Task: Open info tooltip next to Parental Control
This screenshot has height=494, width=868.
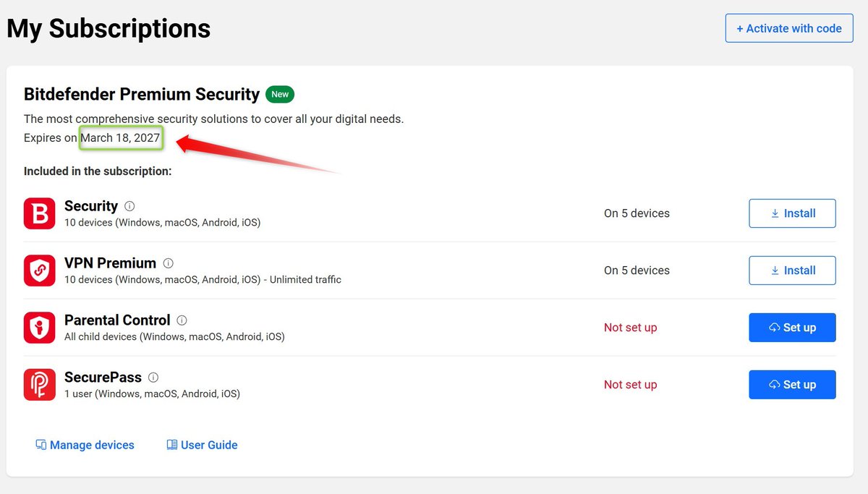Action: (182, 320)
